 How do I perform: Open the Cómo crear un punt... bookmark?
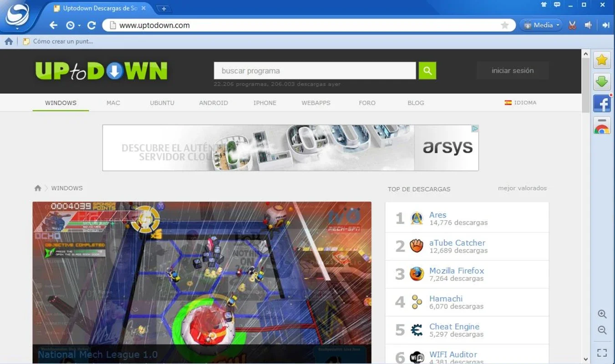point(58,41)
